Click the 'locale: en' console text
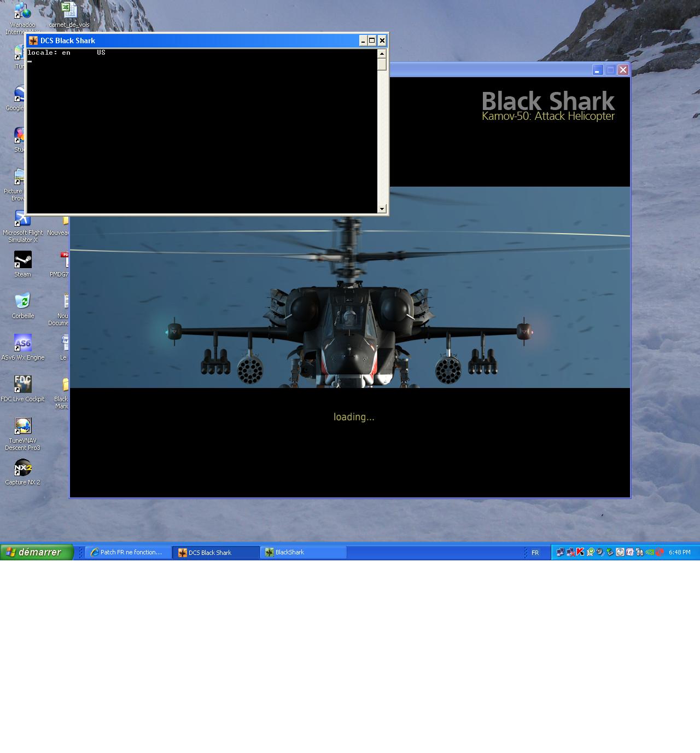 click(49, 53)
